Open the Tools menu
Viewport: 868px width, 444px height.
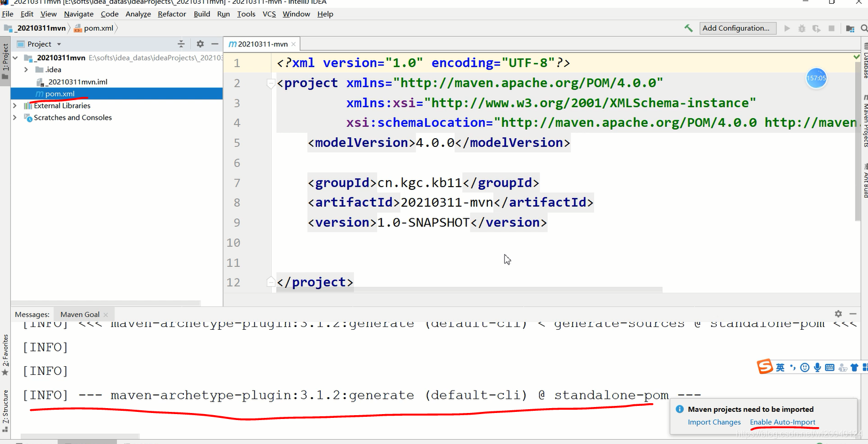(x=246, y=14)
